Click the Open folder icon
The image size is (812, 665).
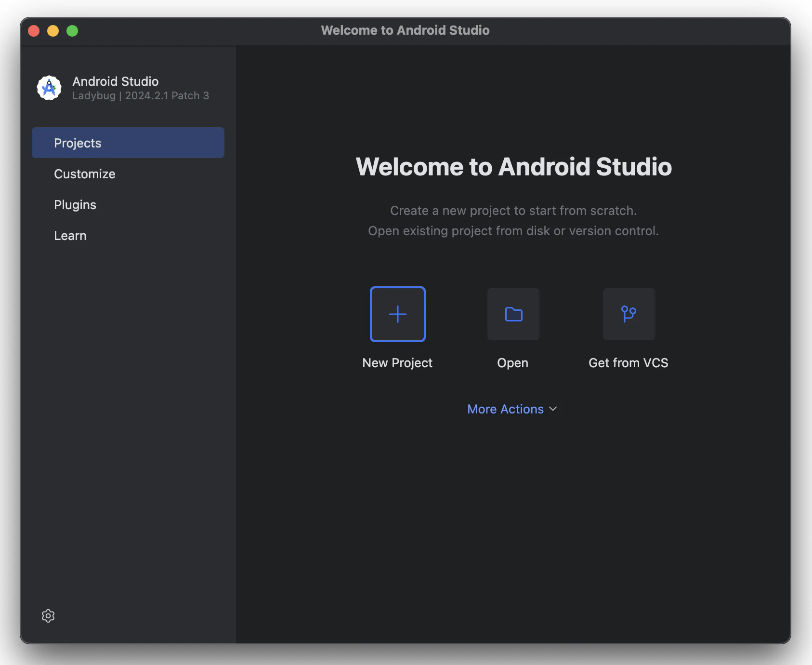tap(513, 314)
